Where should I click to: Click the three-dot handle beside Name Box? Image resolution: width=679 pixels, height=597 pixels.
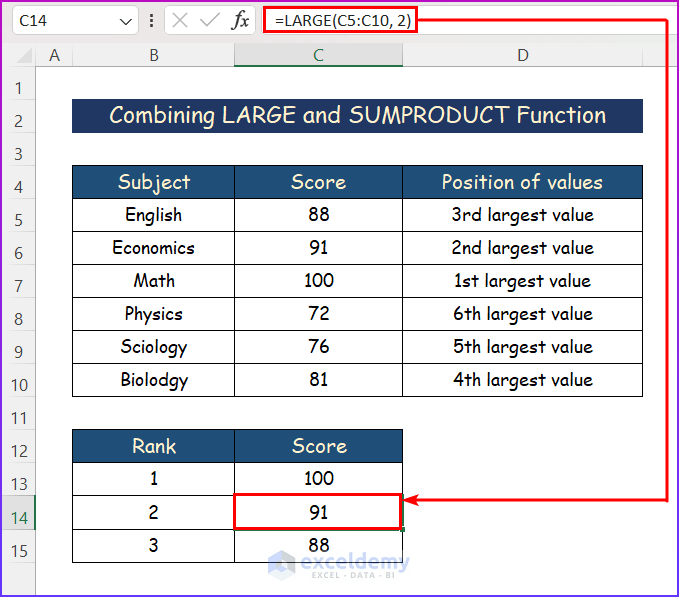click(151, 20)
